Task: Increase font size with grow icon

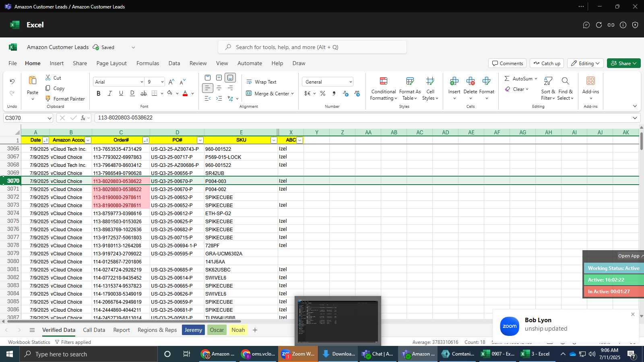Action: click(x=171, y=82)
